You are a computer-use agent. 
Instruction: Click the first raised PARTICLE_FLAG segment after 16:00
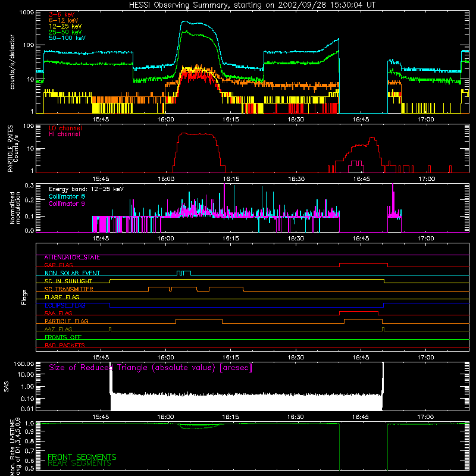(199, 320)
